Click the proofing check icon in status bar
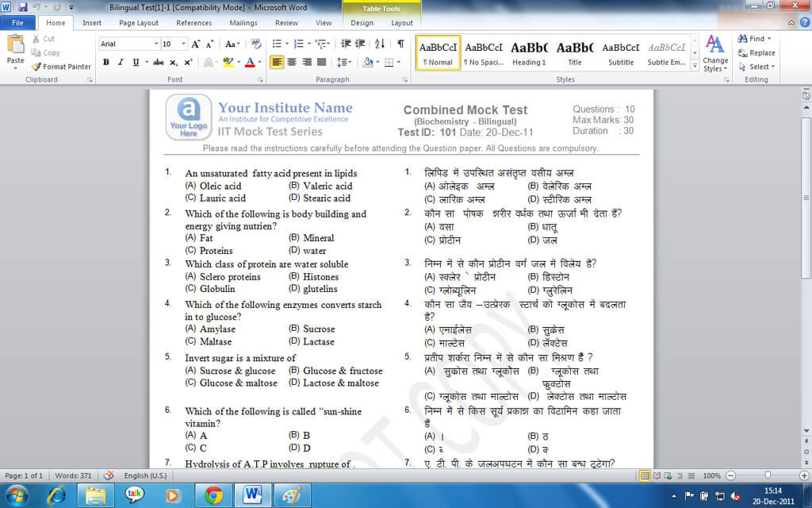The width and height of the screenshot is (812, 508). [108, 475]
